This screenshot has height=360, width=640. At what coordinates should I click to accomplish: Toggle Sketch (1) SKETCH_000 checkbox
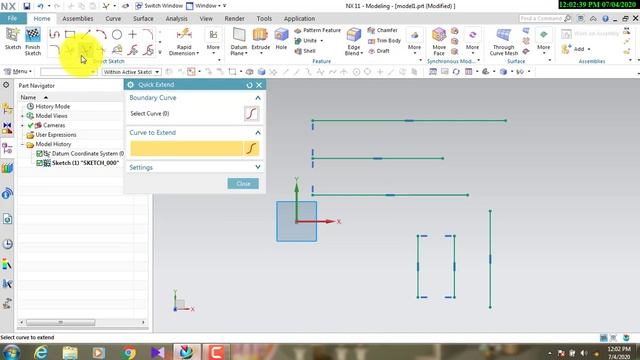point(40,163)
